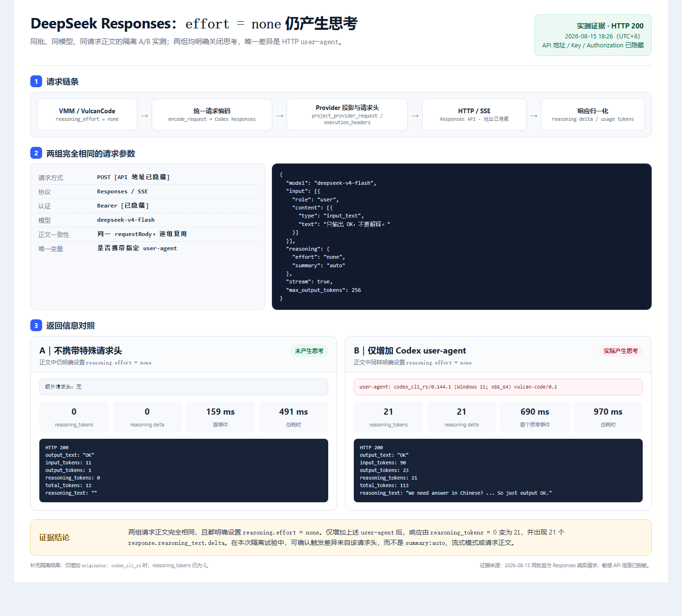682x616 pixels.
Task: Select the "VMM / VulcanCode" pipeline card
Action: [x=87, y=115]
